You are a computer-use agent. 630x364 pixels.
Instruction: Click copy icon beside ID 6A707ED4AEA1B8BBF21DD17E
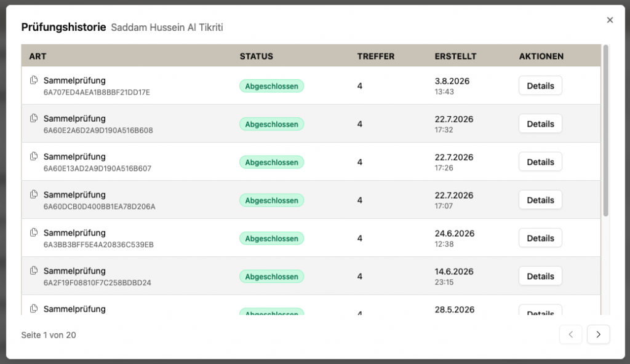[x=34, y=80]
